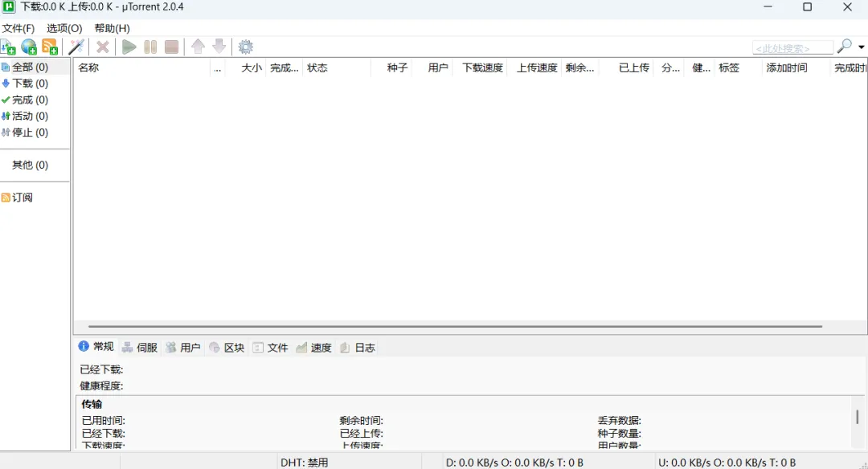Click the 已经上传: label
Image resolution: width=868 pixels, height=469 pixels.
(362, 434)
